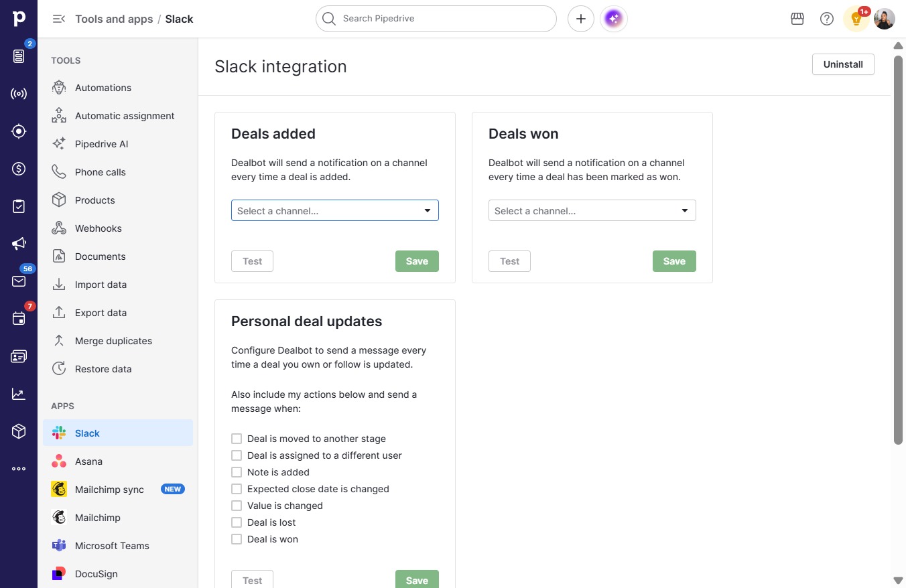Enable the "Note is added" checkbox
906x588 pixels.
coord(237,472)
